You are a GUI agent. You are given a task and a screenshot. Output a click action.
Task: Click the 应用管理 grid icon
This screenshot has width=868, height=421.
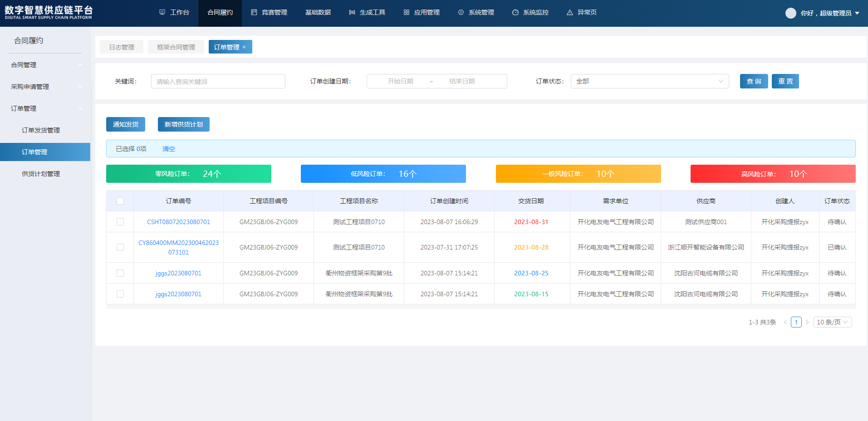pos(407,12)
